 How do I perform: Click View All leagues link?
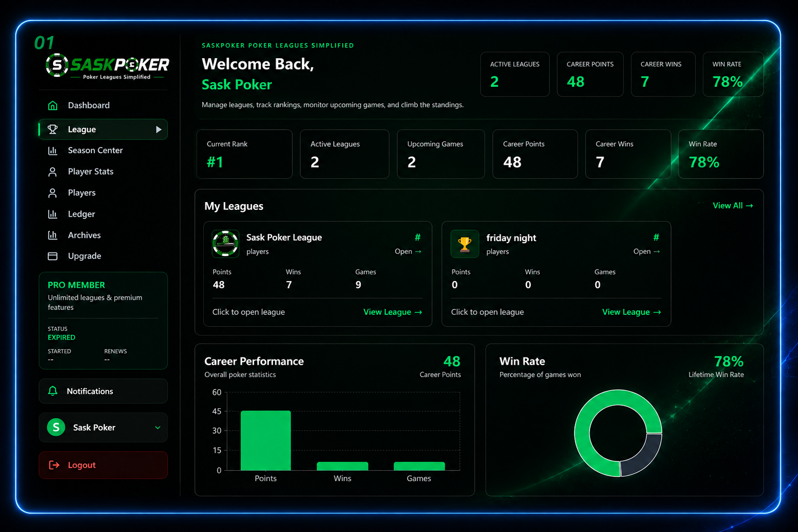click(x=732, y=206)
